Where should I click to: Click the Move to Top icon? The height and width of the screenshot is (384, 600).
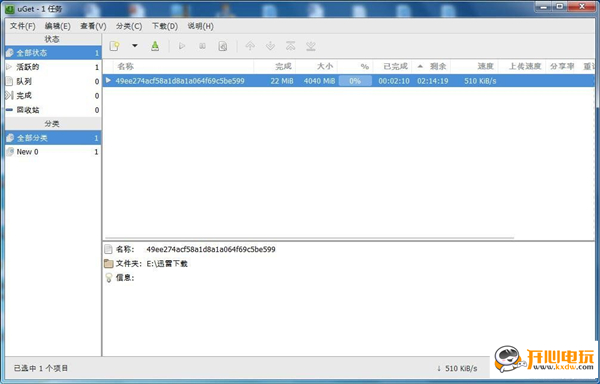click(290, 46)
